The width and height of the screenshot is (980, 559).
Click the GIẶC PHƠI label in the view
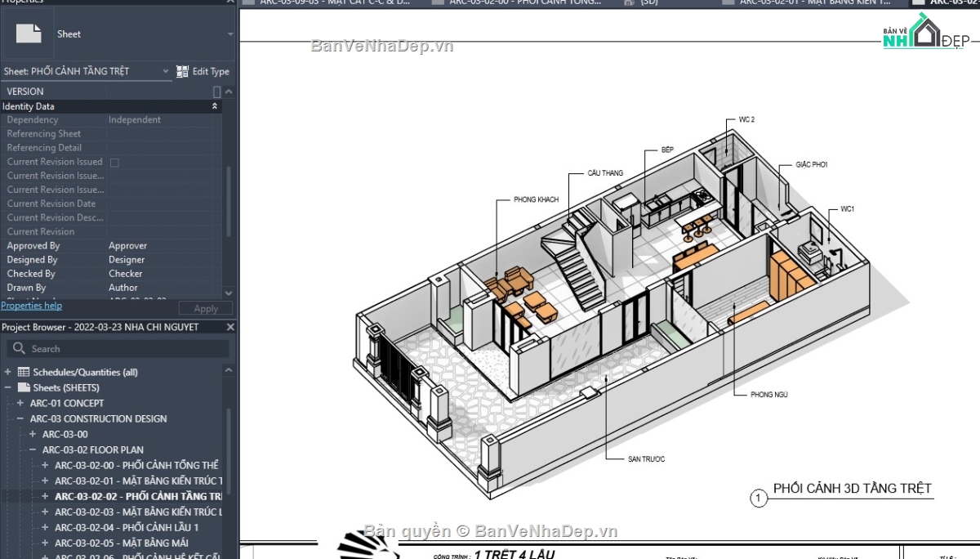812,164
